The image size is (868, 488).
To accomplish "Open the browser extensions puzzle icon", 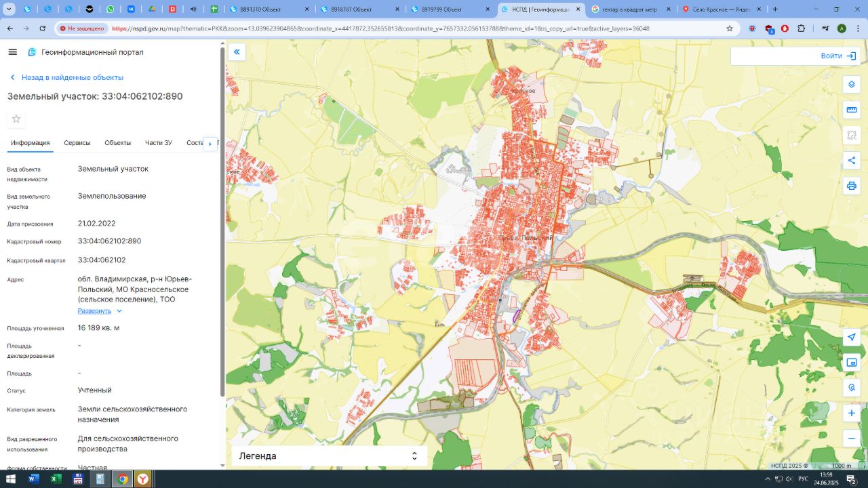I will (802, 28).
